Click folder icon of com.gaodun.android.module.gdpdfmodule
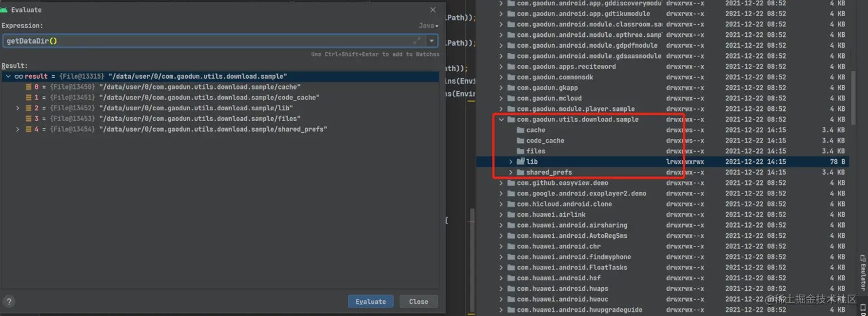868x316 pixels. [x=511, y=45]
